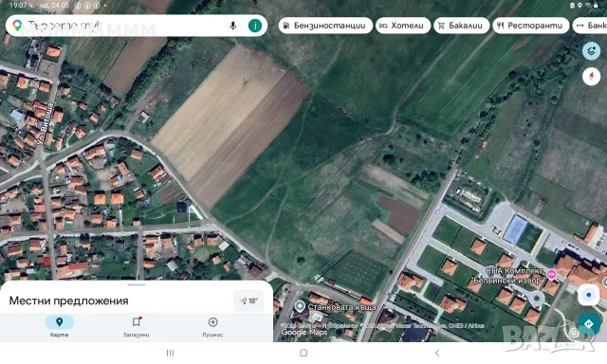Select the Ресторанти filter chip

[x=530, y=26]
